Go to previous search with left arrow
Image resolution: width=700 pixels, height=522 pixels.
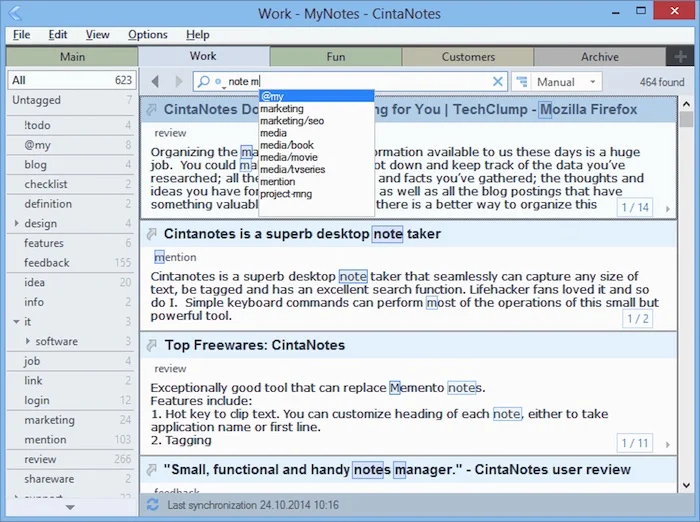(x=155, y=81)
